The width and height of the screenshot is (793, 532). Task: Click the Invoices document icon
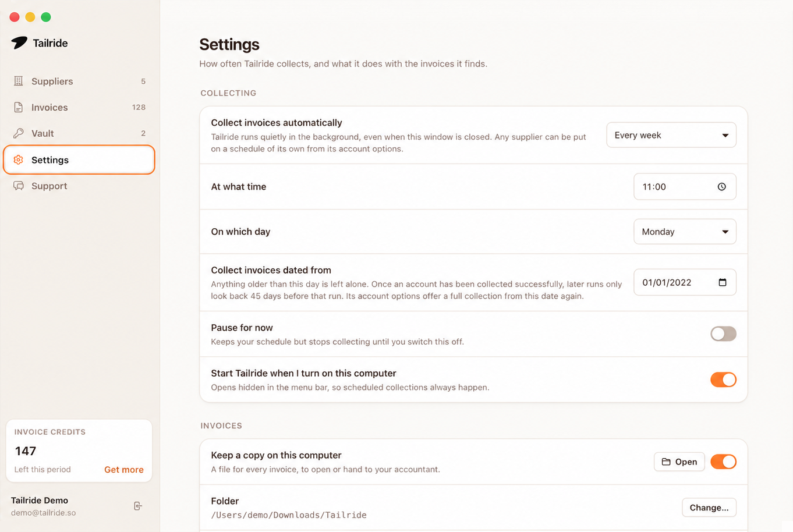coord(19,107)
